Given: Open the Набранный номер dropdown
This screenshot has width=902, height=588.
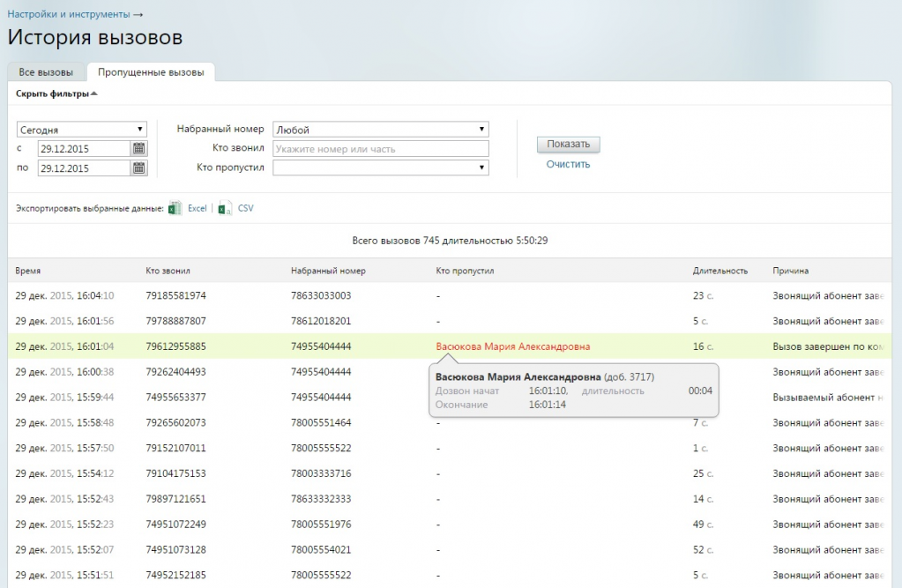Looking at the screenshot, I should pyautogui.click(x=380, y=130).
